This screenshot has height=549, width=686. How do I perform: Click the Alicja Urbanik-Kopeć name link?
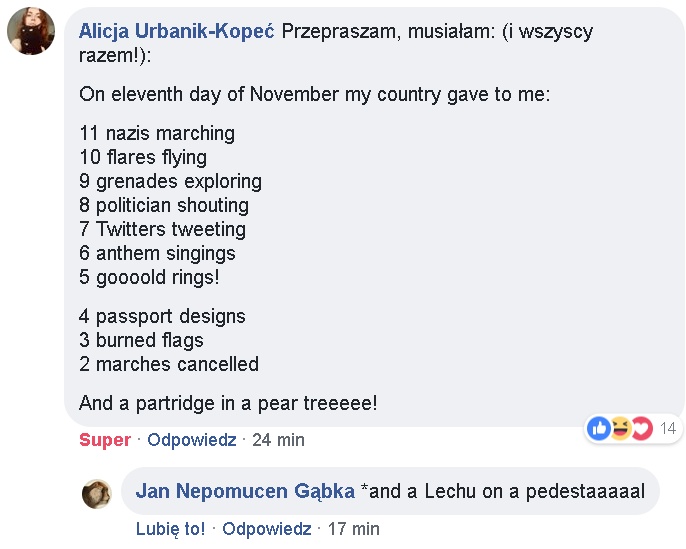(177, 31)
